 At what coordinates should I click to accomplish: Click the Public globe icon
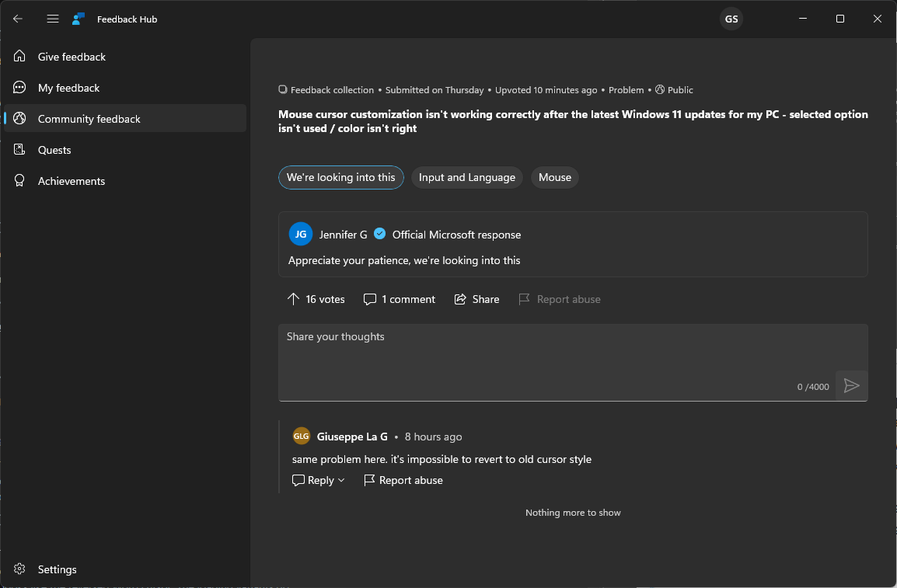[660, 89]
